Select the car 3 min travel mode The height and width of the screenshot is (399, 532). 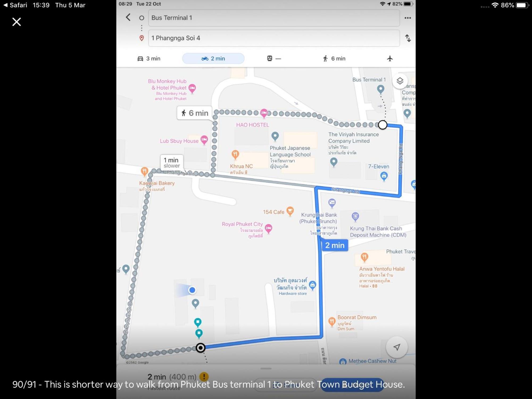tap(149, 59)
